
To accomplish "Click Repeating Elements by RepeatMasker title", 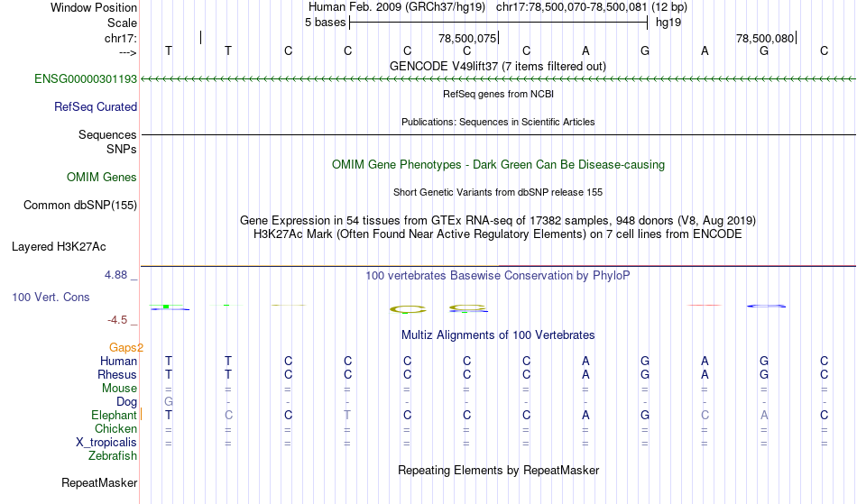I will [499, 470].
